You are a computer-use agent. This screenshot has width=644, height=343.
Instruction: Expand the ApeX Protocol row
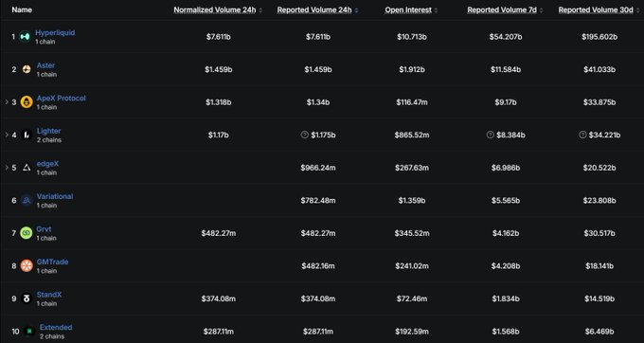point(7,102)
